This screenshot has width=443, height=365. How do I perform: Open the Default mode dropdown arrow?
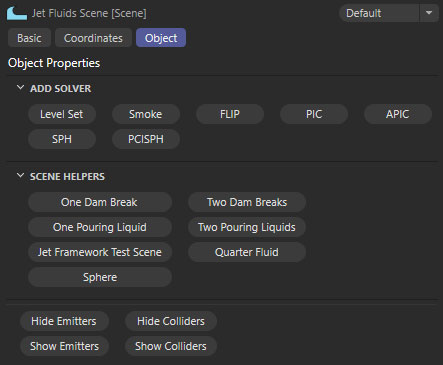pyautogui.click(x=429, y=13)
